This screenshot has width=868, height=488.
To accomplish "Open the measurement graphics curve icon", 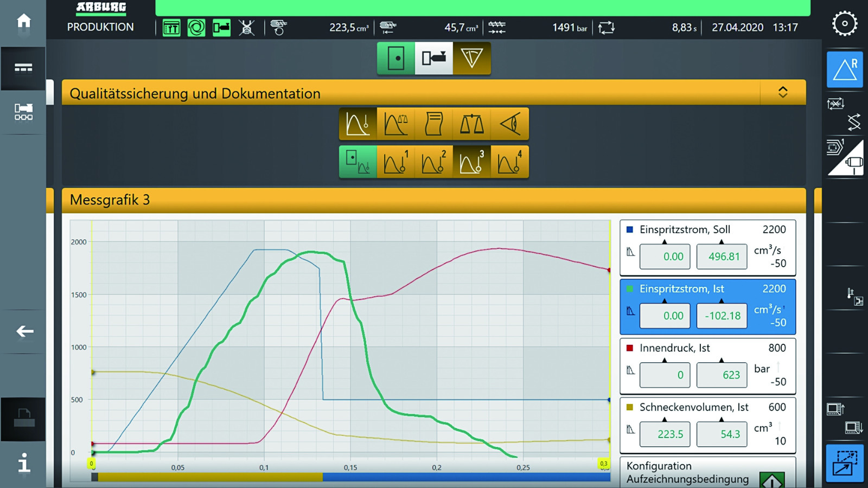I will coord(358,124).
